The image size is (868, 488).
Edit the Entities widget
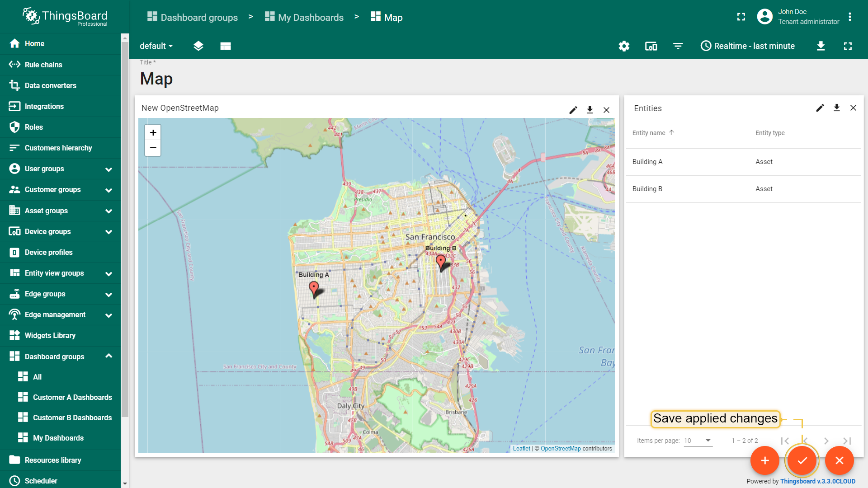coord(820,108)
